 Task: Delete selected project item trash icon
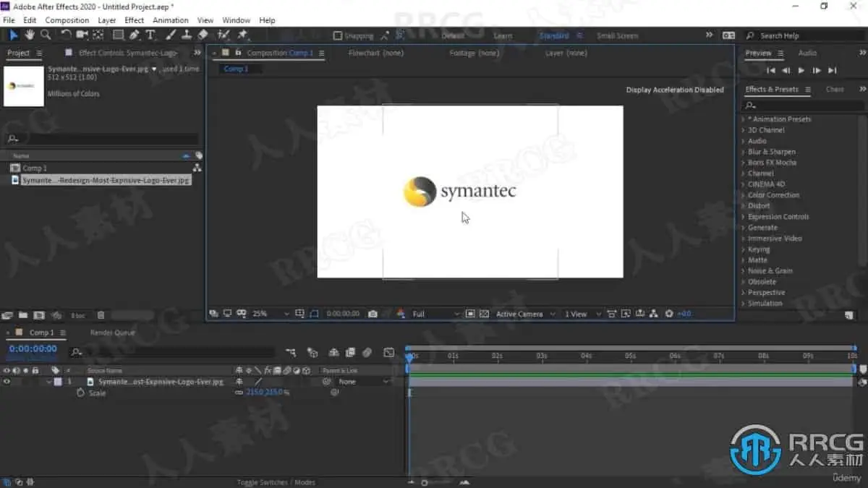pos(101,315)
